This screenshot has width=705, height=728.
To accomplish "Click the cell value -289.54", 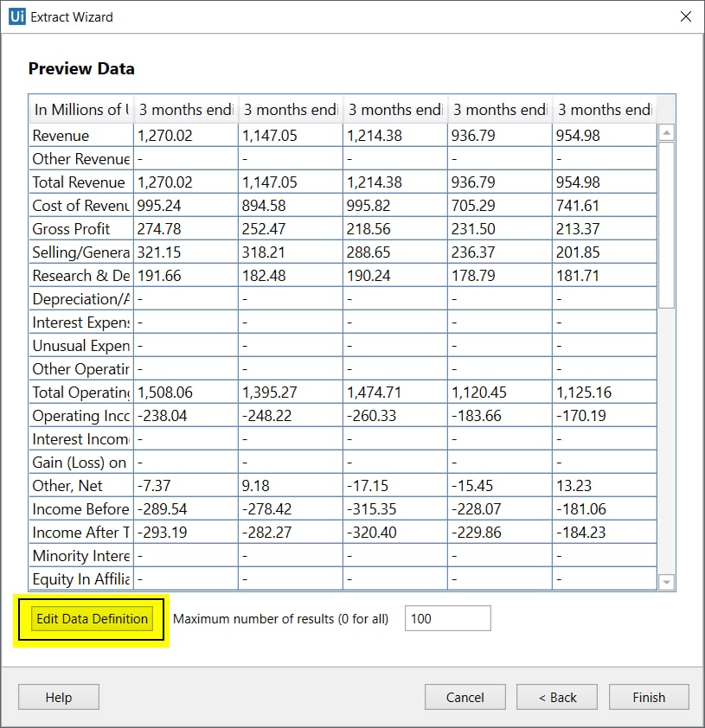I will tap(186, 509).
